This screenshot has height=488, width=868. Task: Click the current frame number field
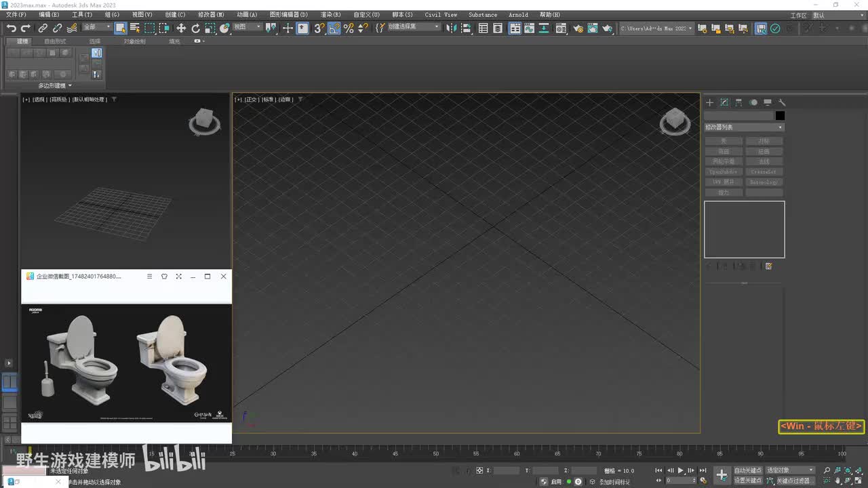point(682,481)
